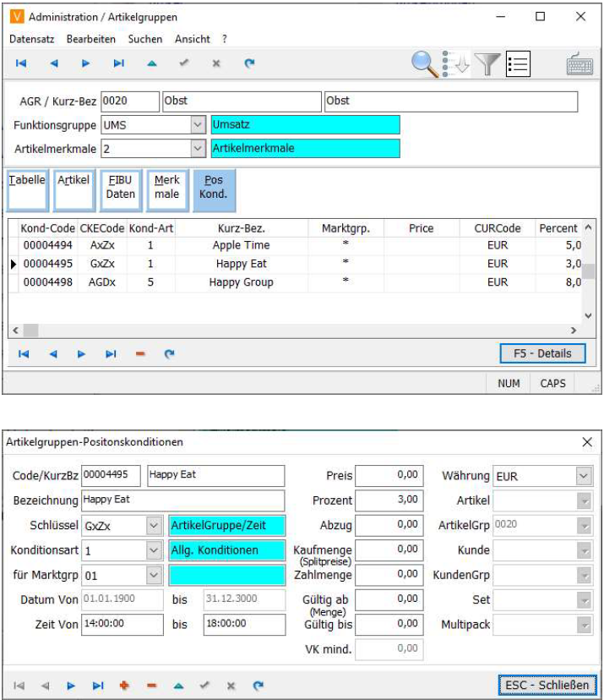Click refresh icon in top toolbar

click(x=249, y=63)
